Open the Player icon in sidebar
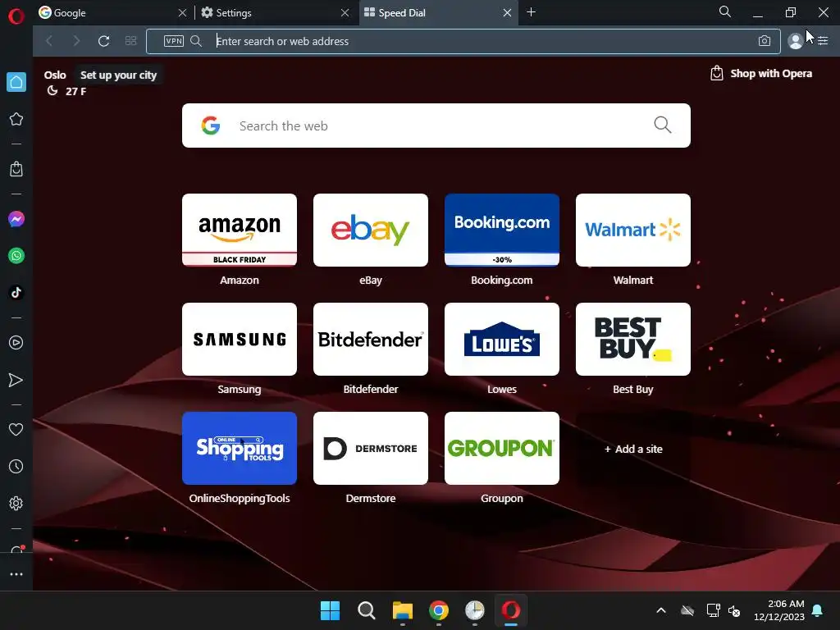Image resolution: width=840 pixels, height=630 pixels. click(x=16, y=342)
